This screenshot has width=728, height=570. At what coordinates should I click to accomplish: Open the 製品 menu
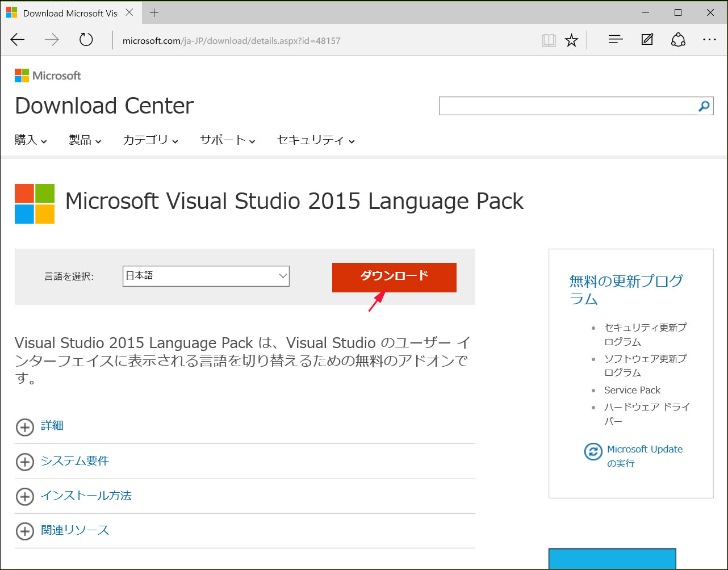click(85, 140)
